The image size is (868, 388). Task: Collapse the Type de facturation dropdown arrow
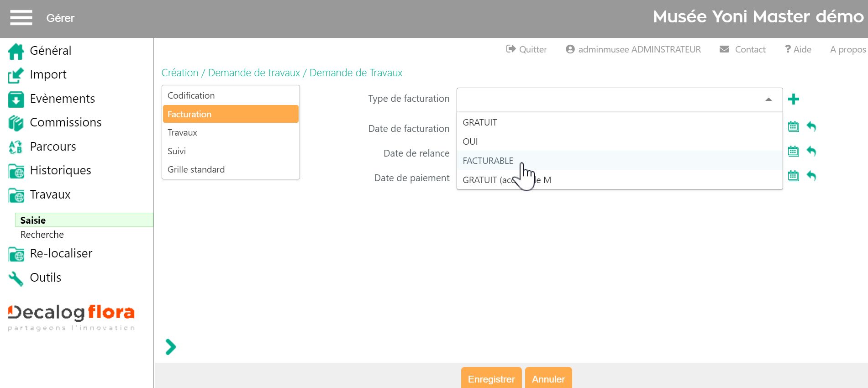tap(768, 100)
